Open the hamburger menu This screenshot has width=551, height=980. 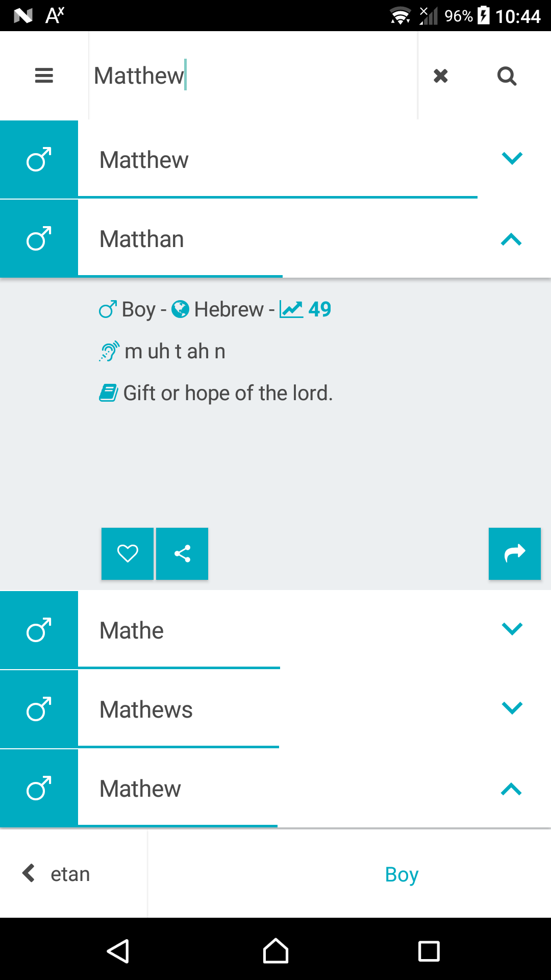click(44, 76)
